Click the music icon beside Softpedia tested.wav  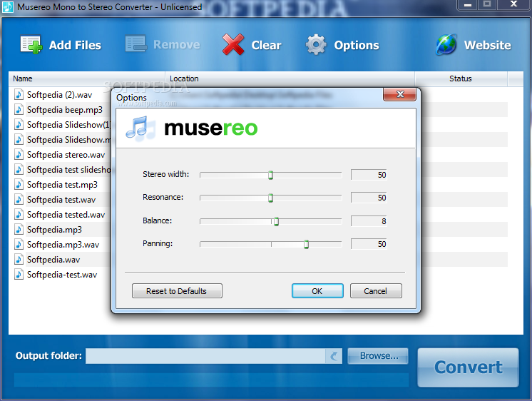(x=19, y=214)
